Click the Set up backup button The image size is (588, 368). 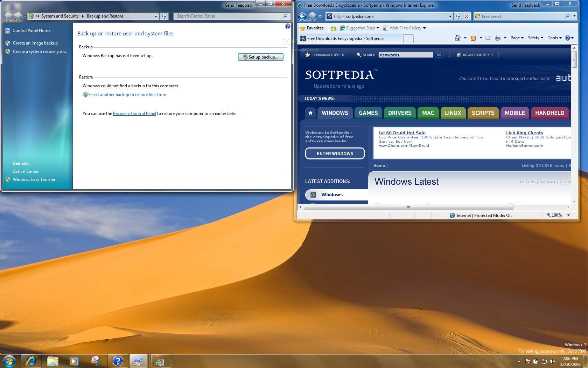coord(261,57)
